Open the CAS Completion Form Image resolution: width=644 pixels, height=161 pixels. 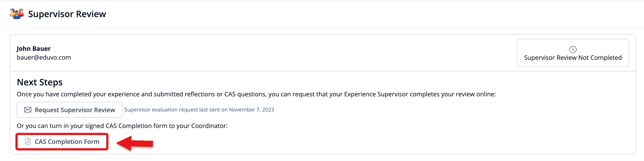click(x=67, y=141)
